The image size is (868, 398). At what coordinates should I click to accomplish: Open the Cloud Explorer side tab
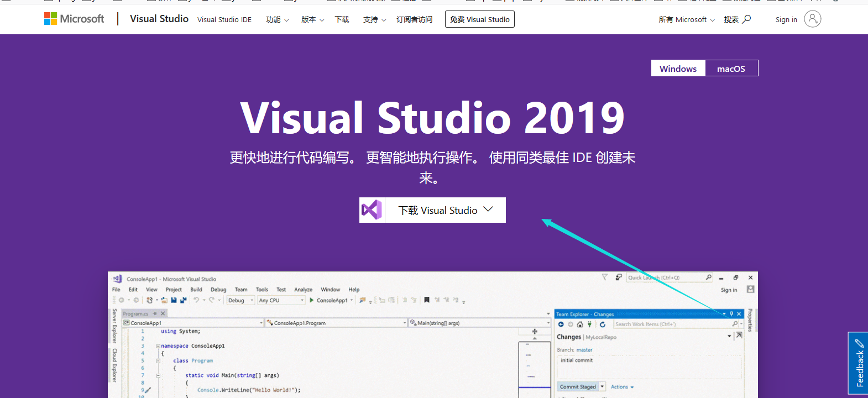114,365
